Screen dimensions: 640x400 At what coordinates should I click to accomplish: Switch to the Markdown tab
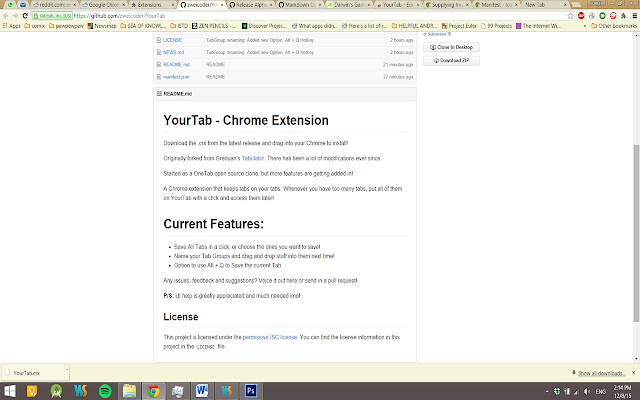[x=299, y=5]
